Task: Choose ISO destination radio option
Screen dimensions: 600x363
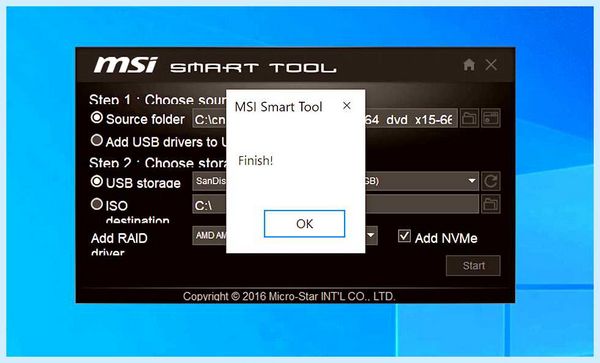Action: pos(97,204)
